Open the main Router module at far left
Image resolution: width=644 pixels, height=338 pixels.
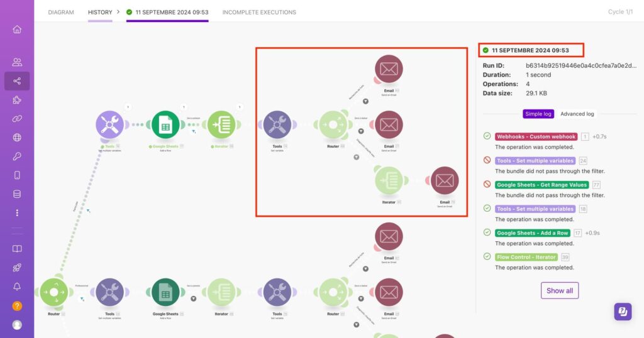point(54,292)
